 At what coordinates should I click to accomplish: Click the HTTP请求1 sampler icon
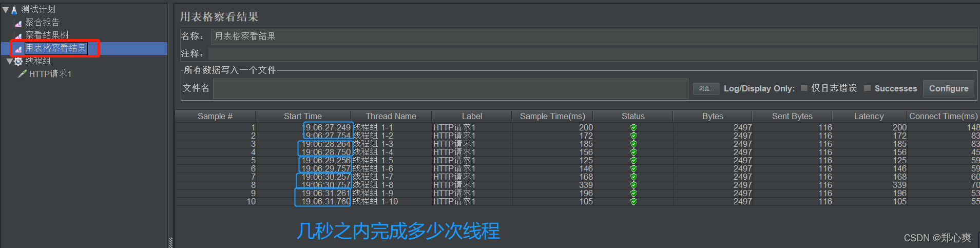point(22,74)
